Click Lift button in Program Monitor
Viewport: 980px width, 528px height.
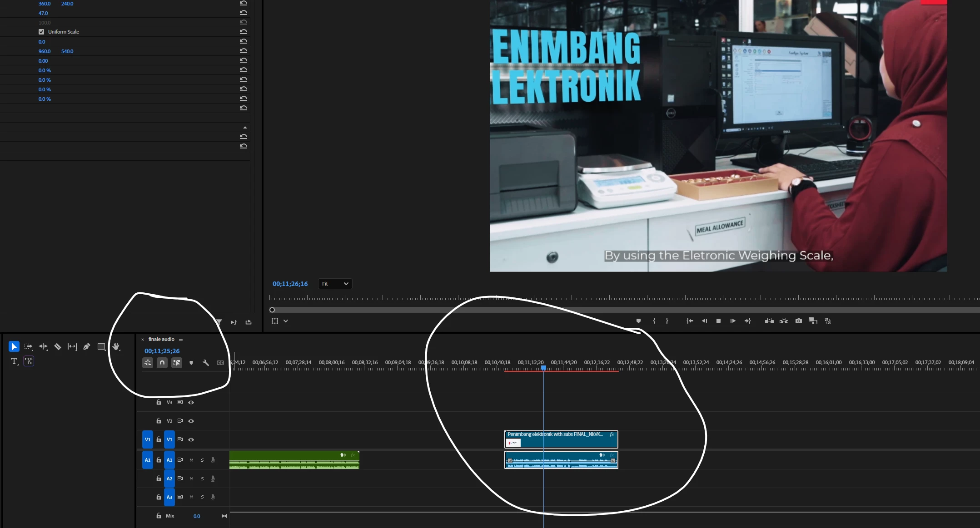(x=769, y=321)
